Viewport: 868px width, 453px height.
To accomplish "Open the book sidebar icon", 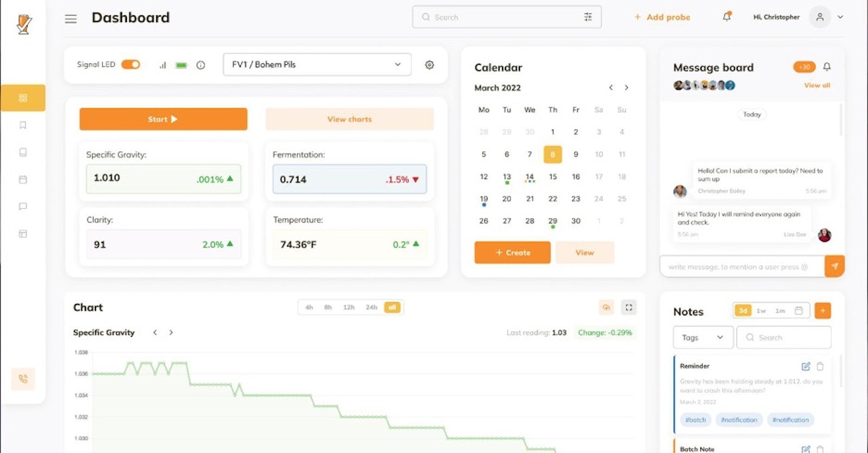I will coord(23,152).
